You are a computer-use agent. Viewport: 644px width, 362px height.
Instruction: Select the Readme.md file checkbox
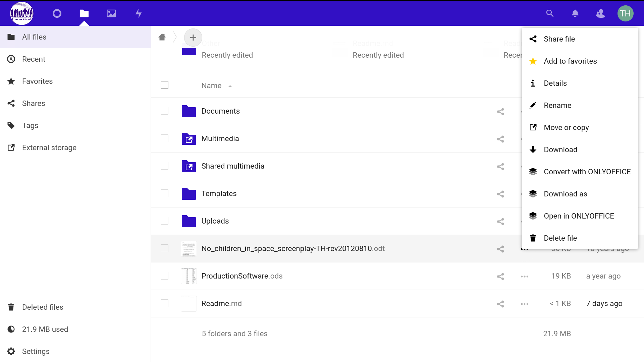[164, 303]
